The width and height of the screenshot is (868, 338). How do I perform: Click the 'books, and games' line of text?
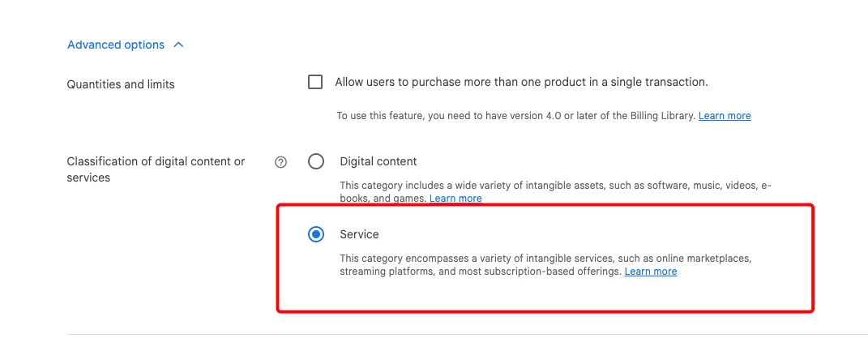(x=383, y=198)
